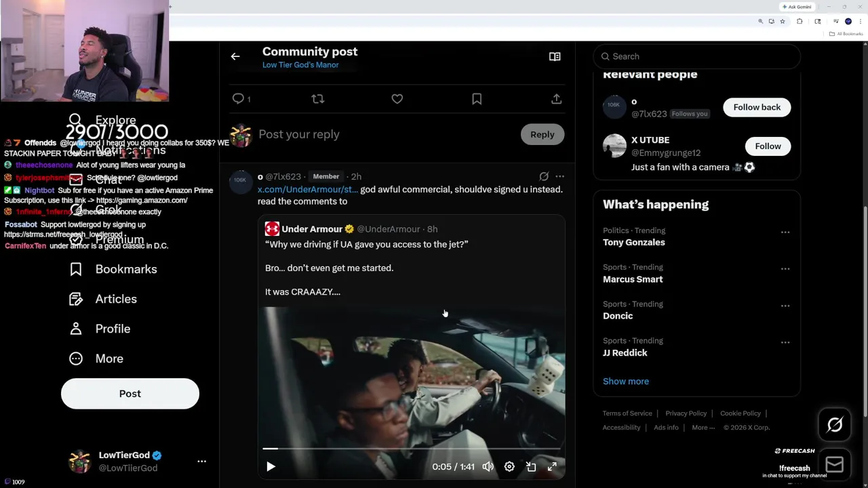868x488 pixels.
Task: Click the Post button
Action: (130, 394)
